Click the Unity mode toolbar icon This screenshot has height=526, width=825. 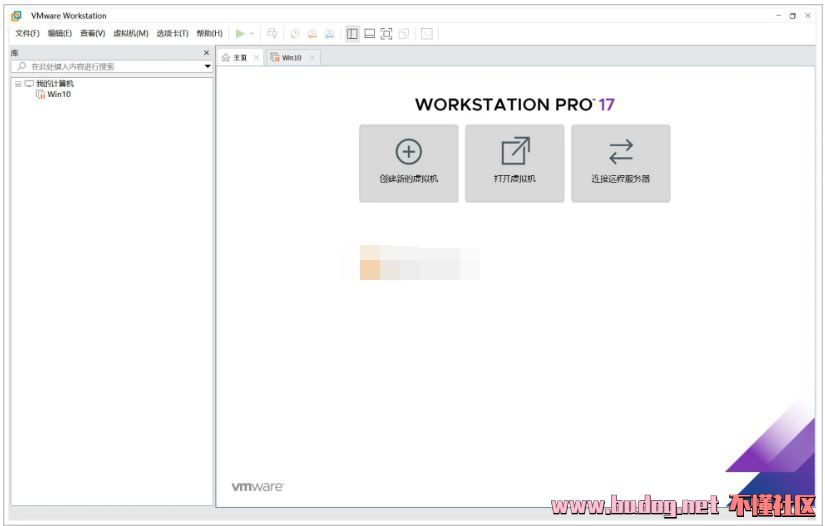(x=404, y=34)
